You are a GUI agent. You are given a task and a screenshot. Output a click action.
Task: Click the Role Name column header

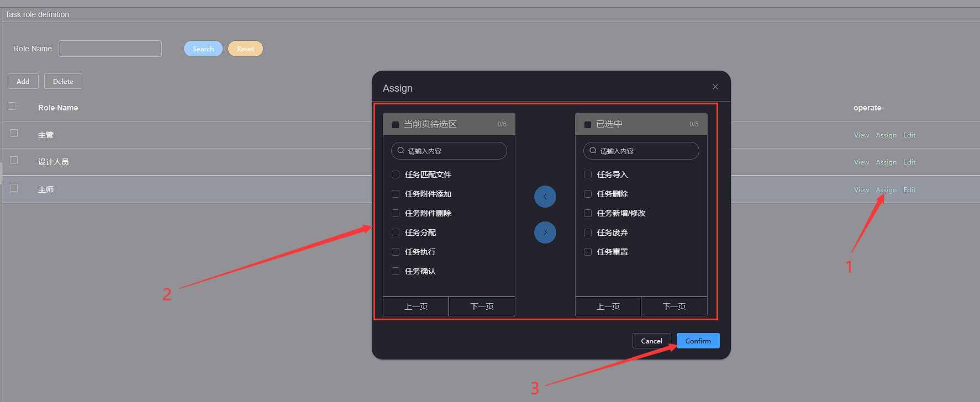58,108
